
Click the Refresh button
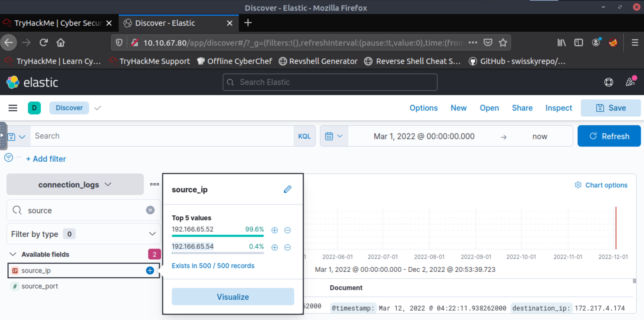click(x=609, y=136)
